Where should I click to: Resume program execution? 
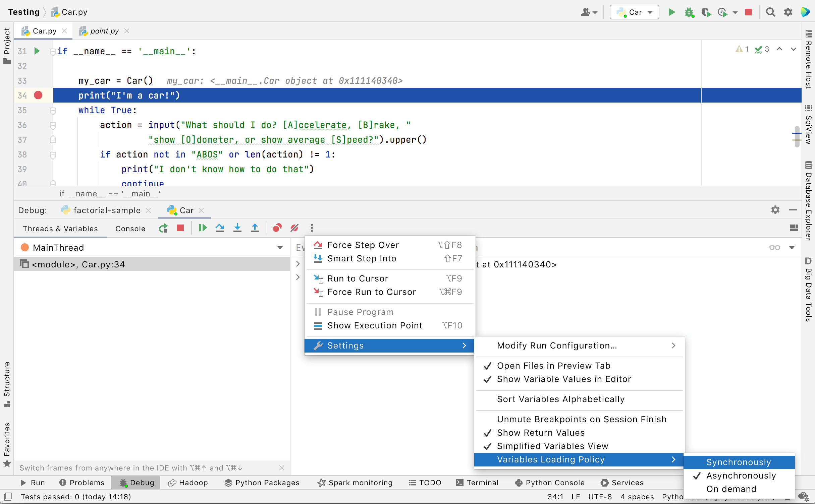click(203, 228)
